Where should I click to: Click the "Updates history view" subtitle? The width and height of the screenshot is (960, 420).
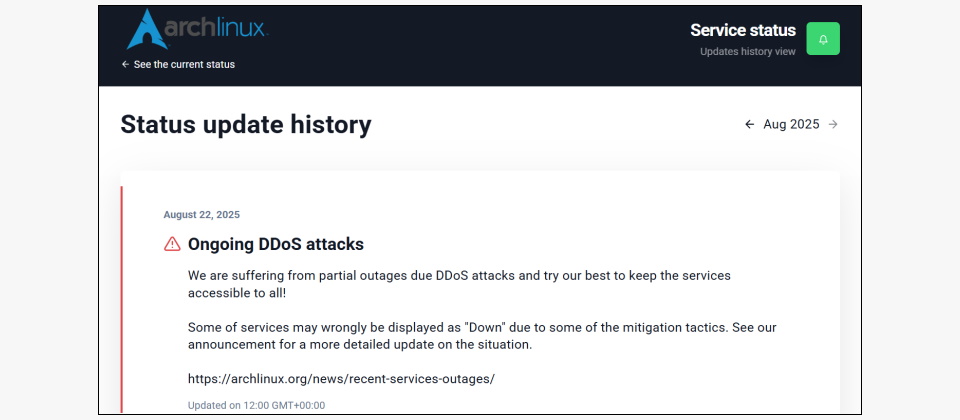tap(748, 52)
